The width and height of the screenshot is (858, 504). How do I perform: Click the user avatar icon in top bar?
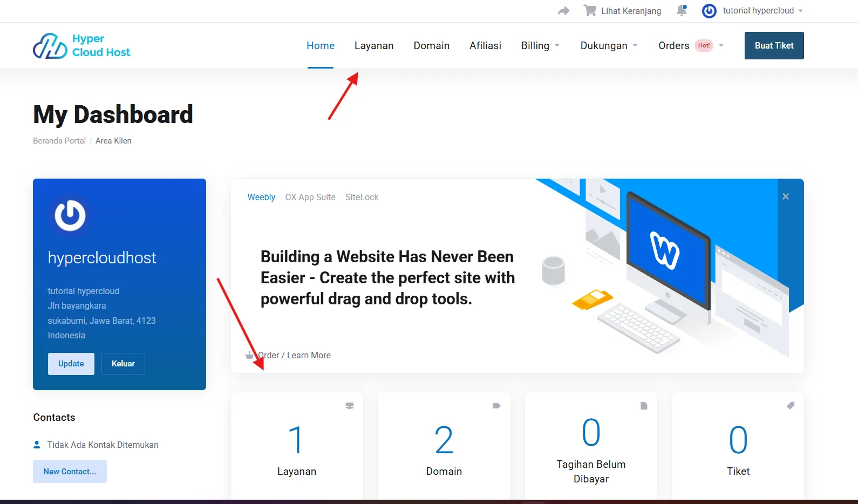[x=709, y=11]
